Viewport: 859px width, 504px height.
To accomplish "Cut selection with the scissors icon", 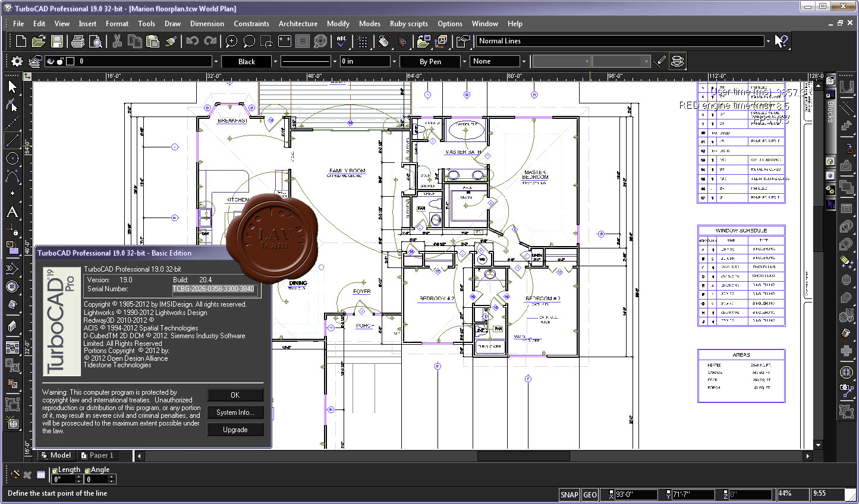I will click(x=117, y=41).
